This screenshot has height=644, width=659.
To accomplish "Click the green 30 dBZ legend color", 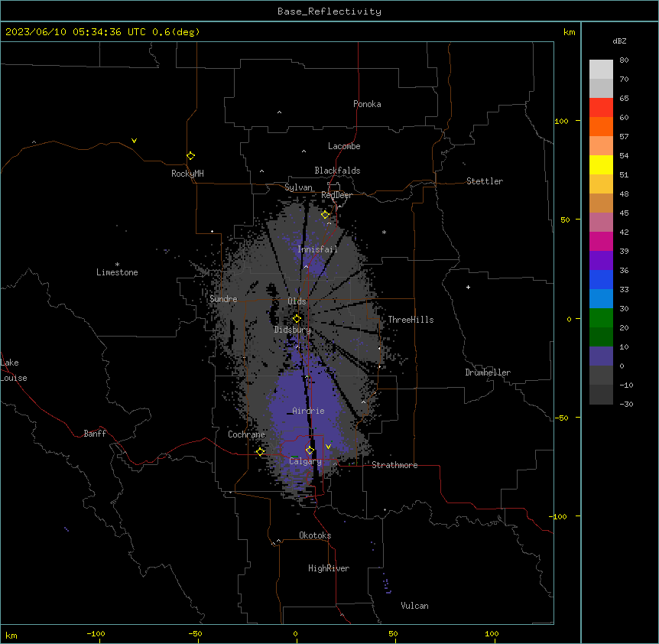I will [x=601, y=318].
